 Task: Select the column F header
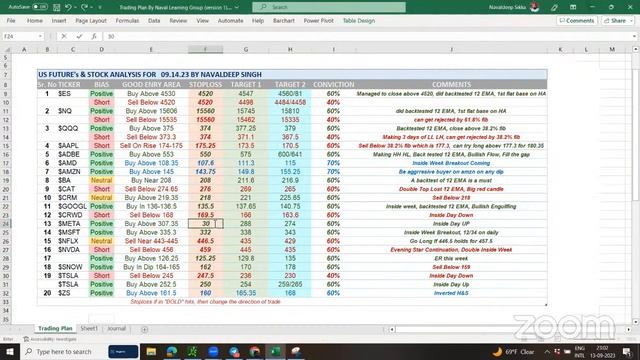click(x=205, y=49)
